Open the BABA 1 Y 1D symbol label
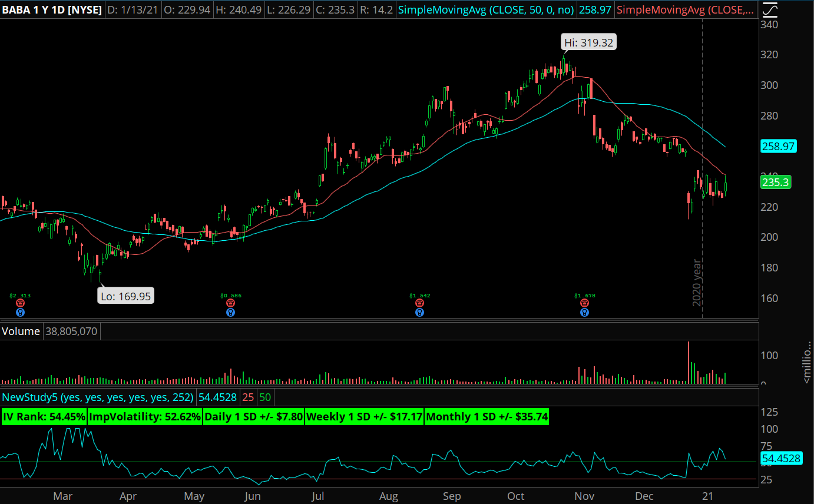This screenshot has width=814, height=504. [51, 10]
